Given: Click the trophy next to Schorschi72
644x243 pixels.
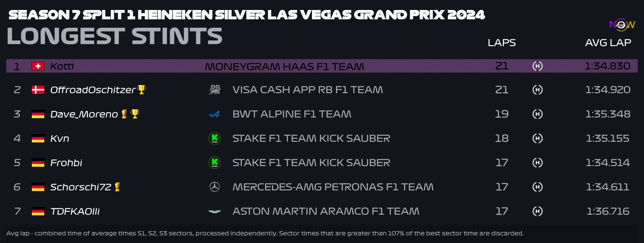Looking at the screenshot, I should pyautogui.click(x=117, y=187).
